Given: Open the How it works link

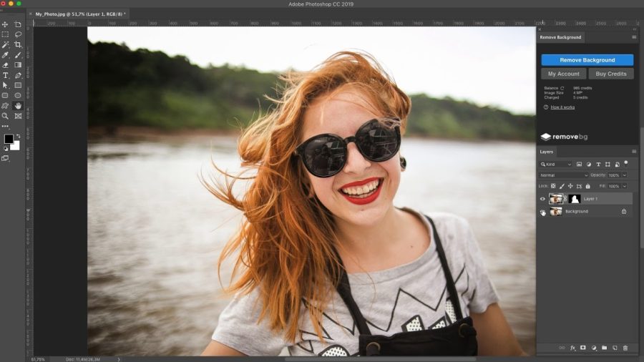Looking at the screenshot, I should coord(562,107).
